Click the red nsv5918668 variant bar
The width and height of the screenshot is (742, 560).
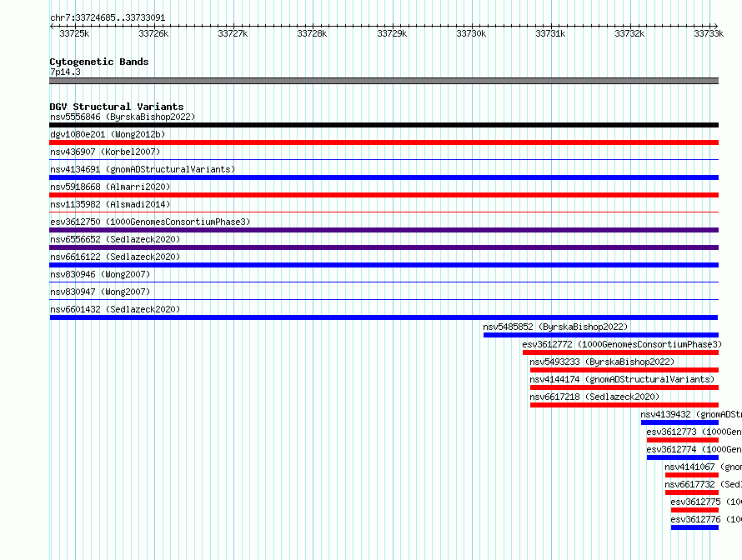click(384, 195)
